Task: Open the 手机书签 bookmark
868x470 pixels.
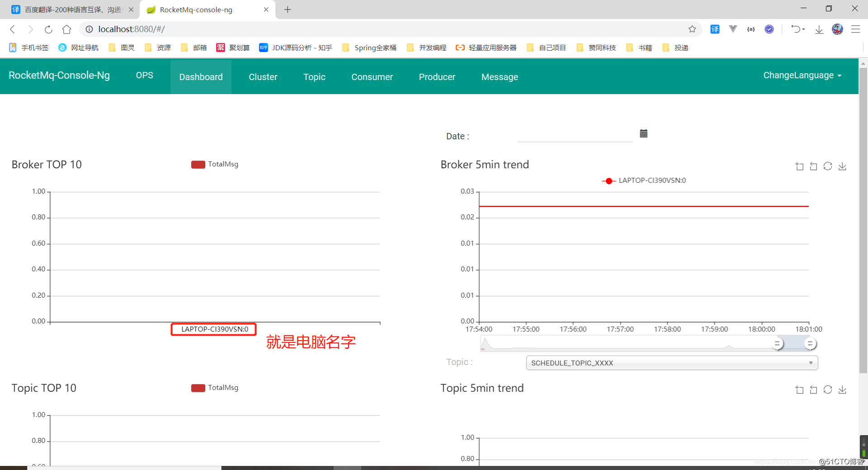Action: click(x=29, y=47)
